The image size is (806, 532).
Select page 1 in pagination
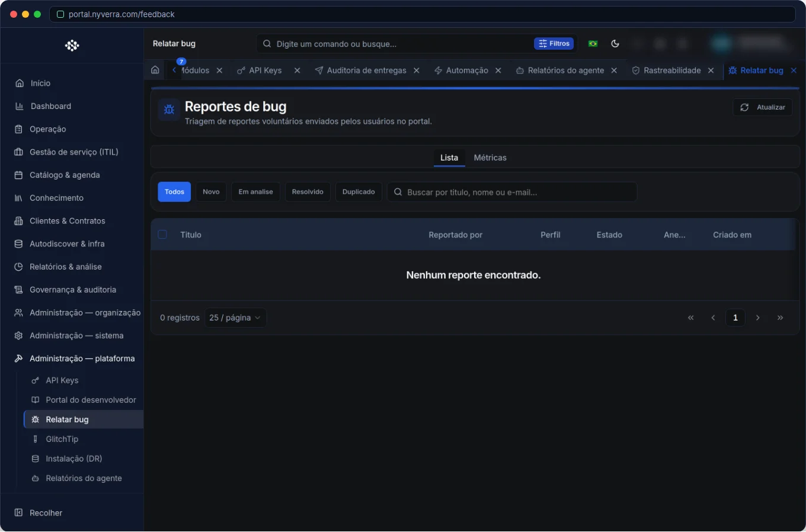[x=735, y=318]
